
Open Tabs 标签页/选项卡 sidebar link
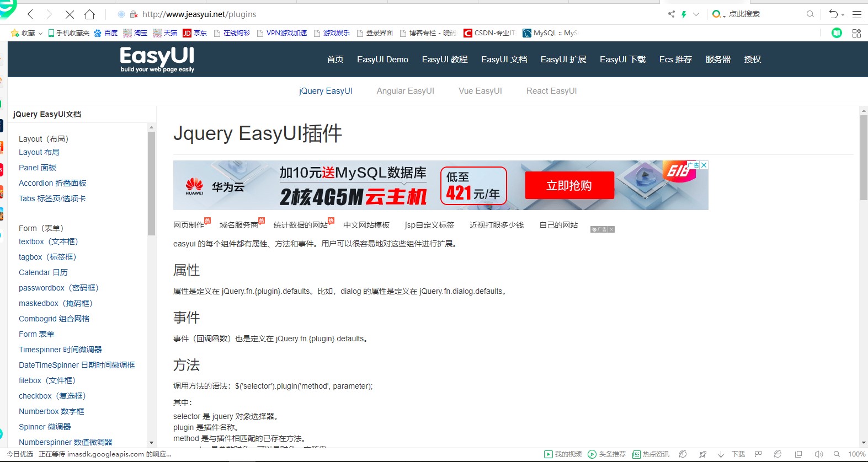click(52, 198)
